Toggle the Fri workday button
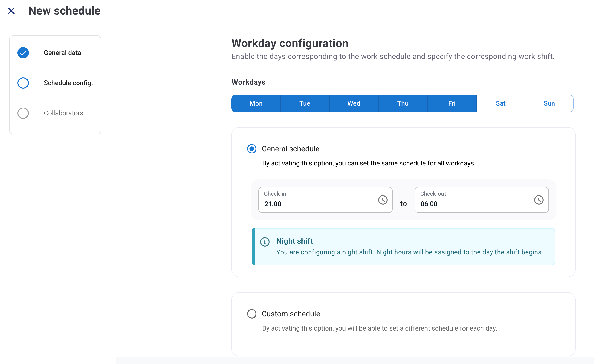 pyautogui.click(x=452, y=103)
